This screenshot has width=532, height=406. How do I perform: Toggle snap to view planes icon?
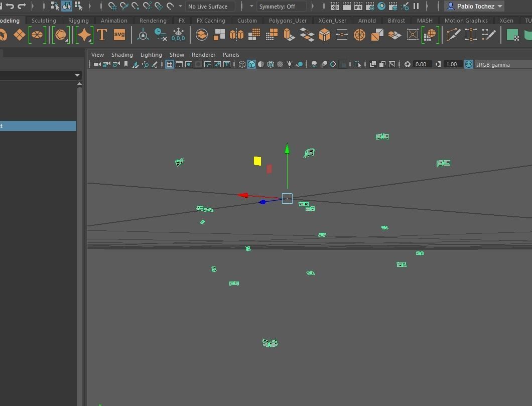[159, 6]
